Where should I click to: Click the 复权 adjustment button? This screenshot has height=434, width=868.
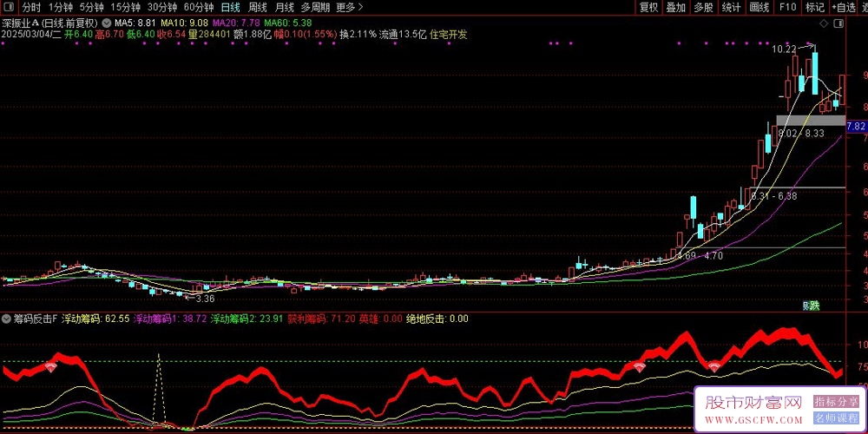tap(648, 7)
